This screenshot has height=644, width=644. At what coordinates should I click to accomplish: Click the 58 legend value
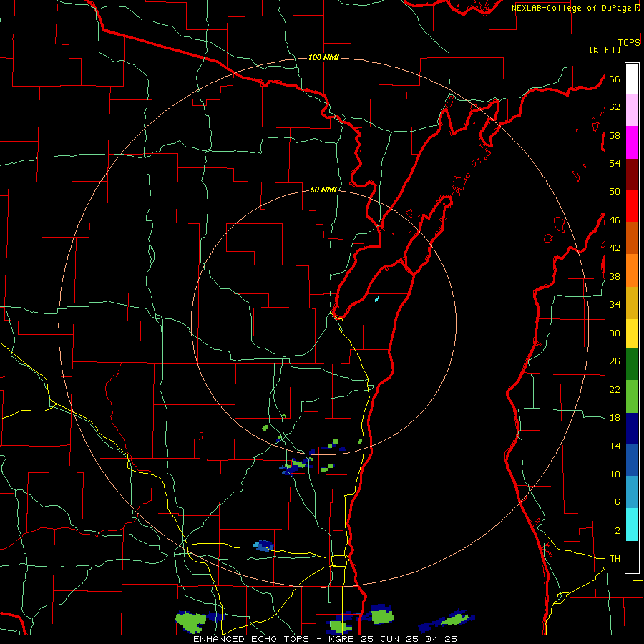[x=615, y=135]
